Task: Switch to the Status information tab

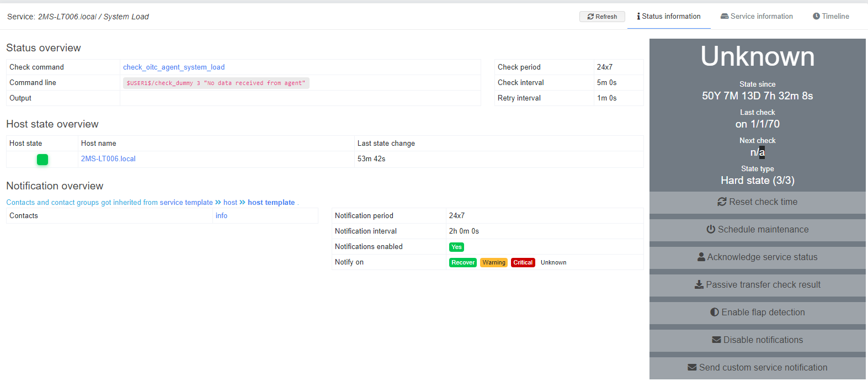Action: click(x=669, y=17)
